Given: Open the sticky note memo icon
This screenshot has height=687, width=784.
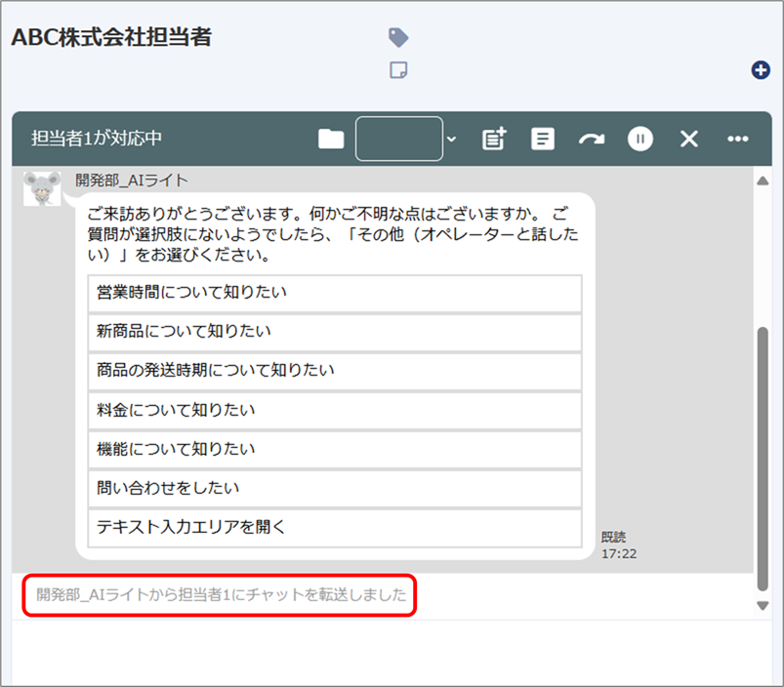Looking at the screenshot, I should [x=398, y=70].
